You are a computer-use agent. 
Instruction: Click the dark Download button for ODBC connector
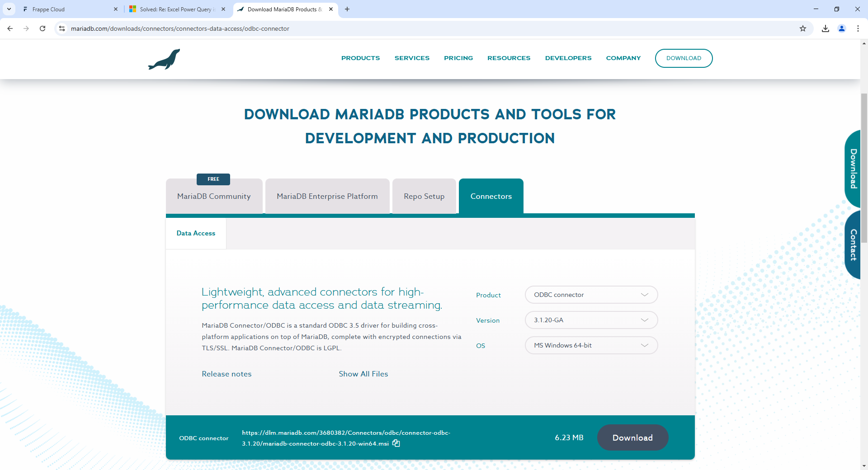[632, 437]
